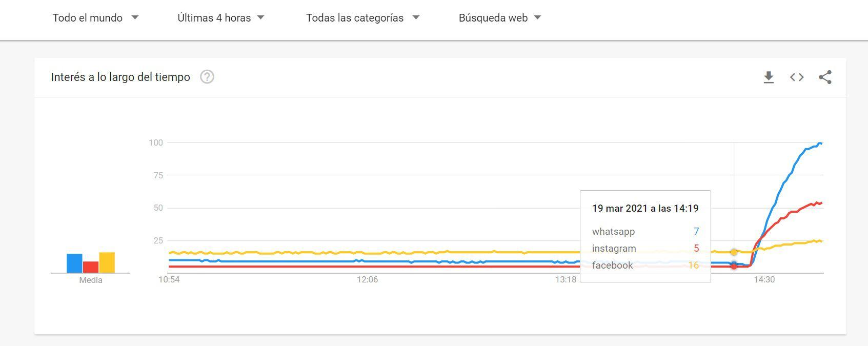Click the 'Media' label under the bars

click(91, 280)
